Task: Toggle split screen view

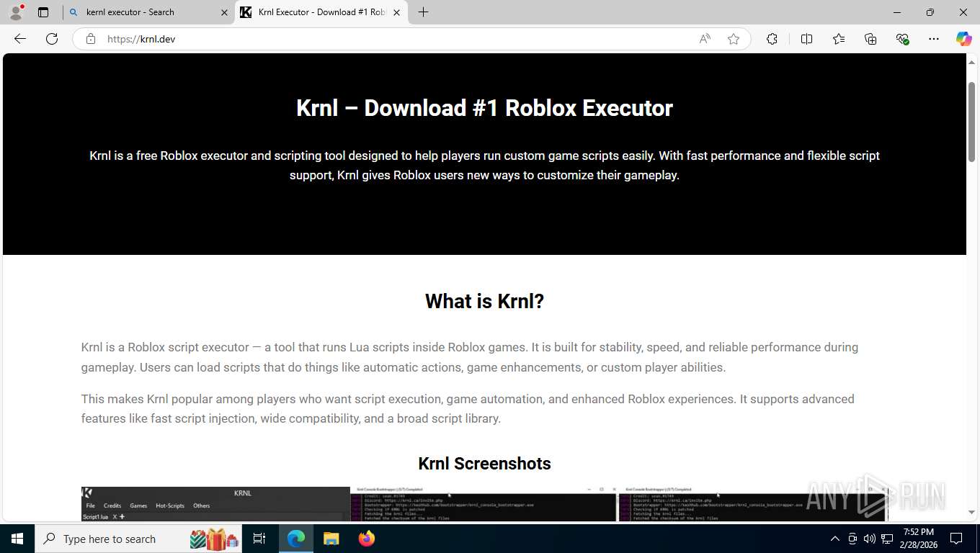Action: (806, 39)
